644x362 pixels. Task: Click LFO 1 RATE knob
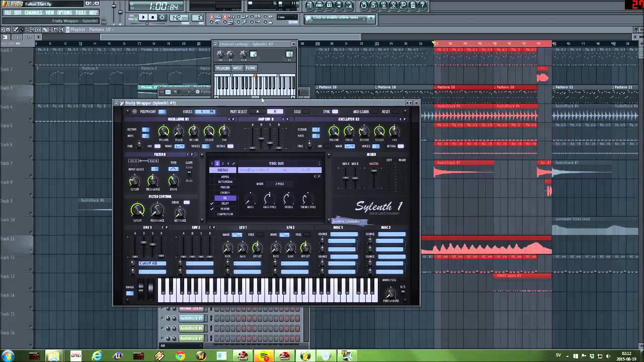pyautogui.click(x=227, y=247)
